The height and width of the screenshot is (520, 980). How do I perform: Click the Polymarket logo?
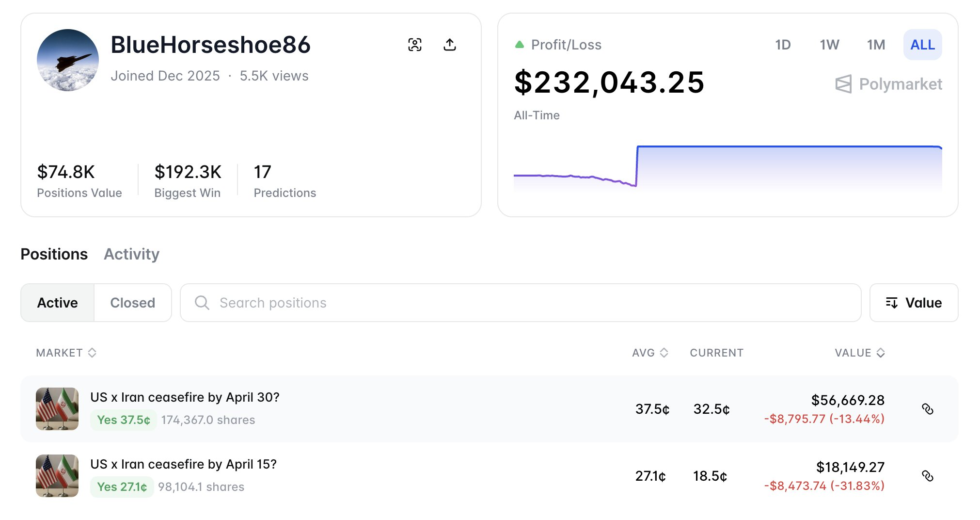point(888,84)
